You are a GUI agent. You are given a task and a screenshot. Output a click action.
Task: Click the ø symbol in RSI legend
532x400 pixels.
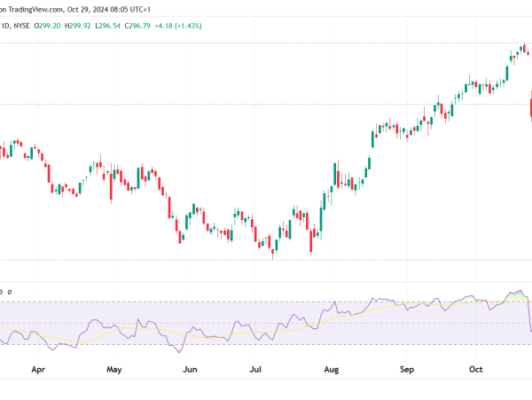pyautogui.click(x=10, y=292)
